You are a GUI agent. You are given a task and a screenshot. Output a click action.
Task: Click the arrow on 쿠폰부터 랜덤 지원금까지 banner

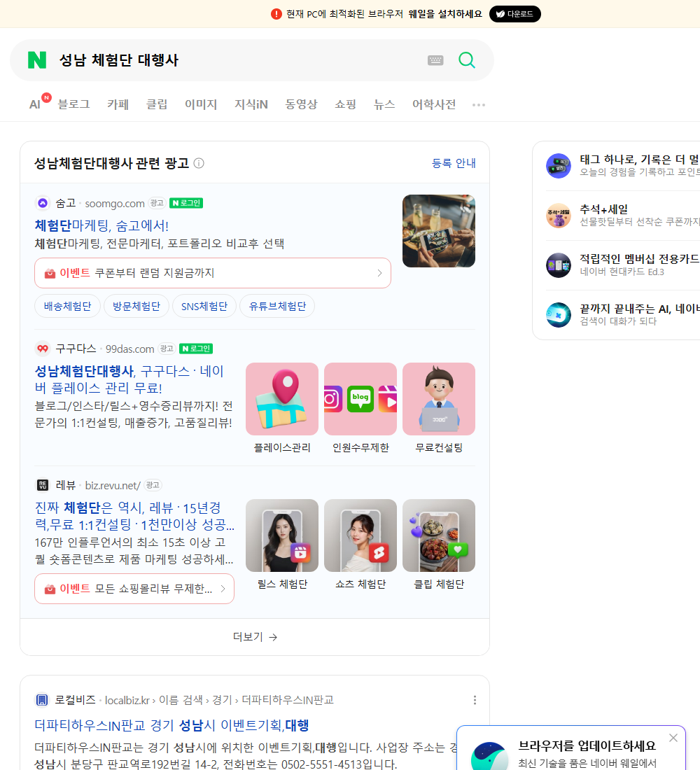click(379, 273)
